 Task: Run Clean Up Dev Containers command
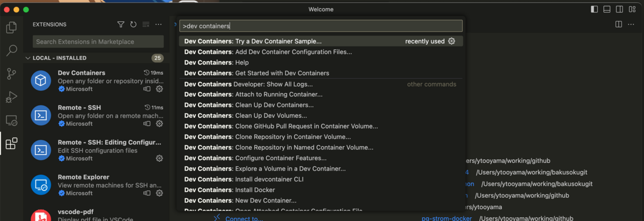click(321, 105)
